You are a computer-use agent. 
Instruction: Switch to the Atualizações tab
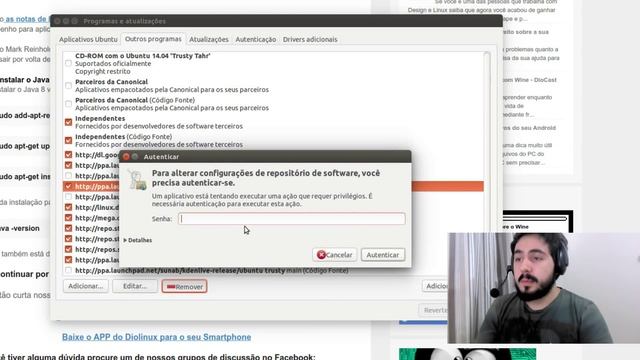coord(209,40)
